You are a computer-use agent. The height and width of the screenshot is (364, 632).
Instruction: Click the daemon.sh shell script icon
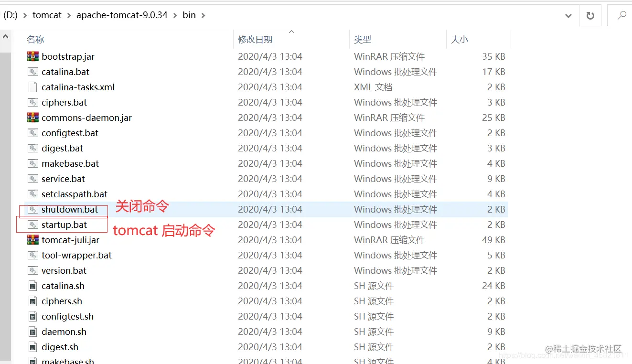coord(32,331)
